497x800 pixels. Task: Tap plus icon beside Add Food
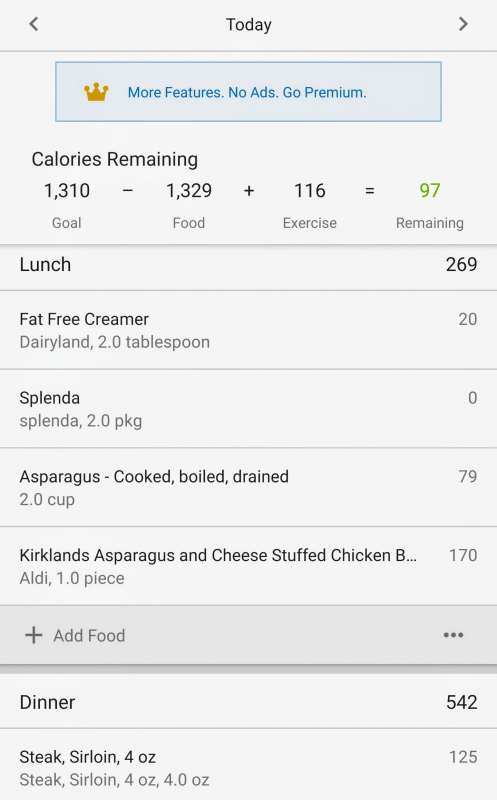coord(34,635)
